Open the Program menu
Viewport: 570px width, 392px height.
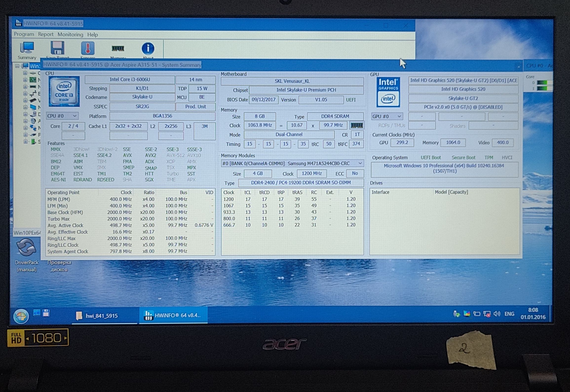pyautogui.click(x=24, y=34)
